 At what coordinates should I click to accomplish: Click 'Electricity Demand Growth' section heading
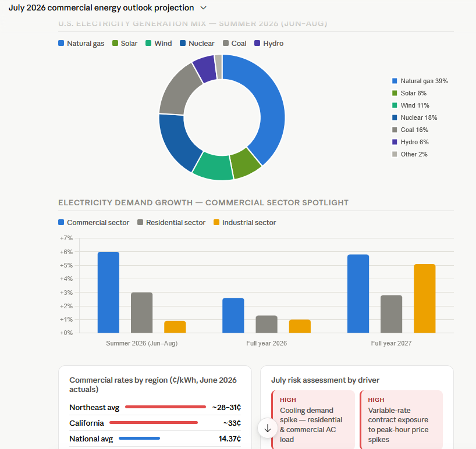[204, 202]
